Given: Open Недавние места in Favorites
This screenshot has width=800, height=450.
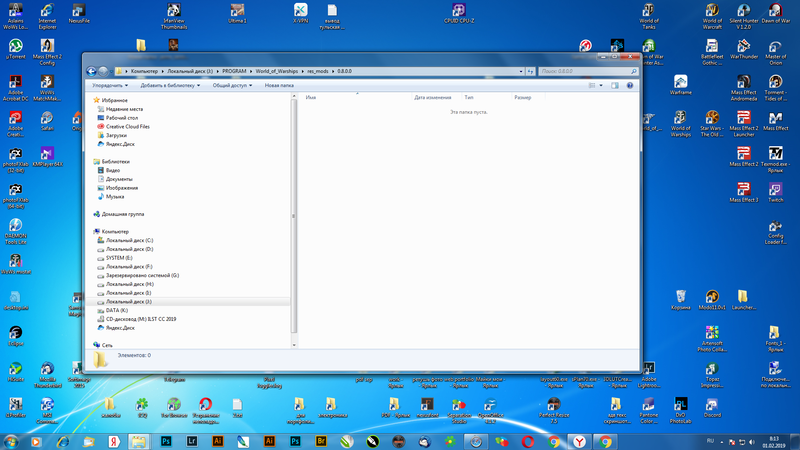Looking at the screenshot, I should tap(124, 109).
